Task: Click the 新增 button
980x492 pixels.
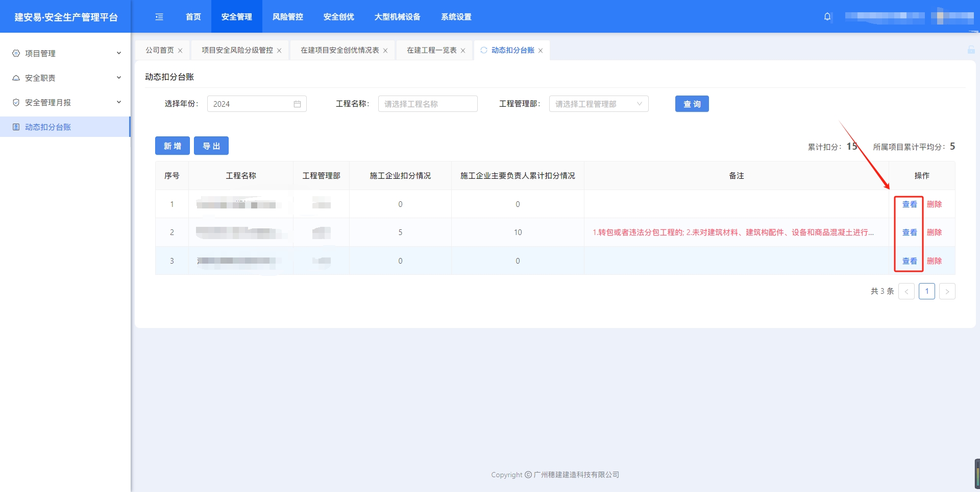Action: point(172,146)
